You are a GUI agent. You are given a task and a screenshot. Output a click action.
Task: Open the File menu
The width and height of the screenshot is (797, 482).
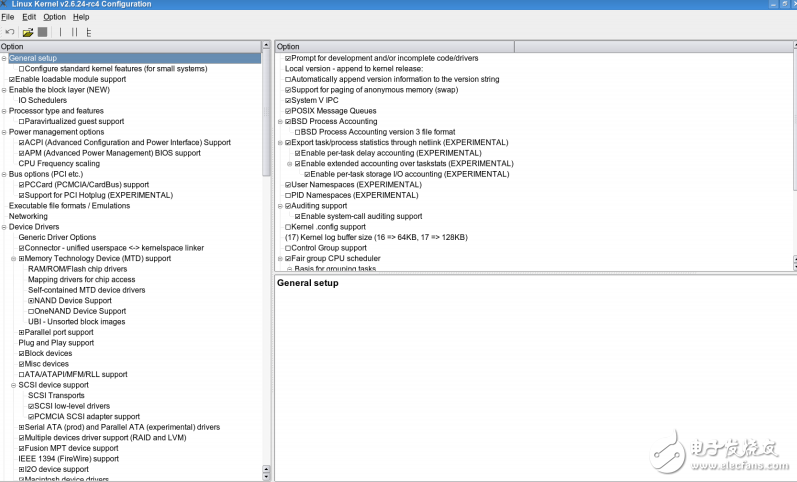[8, 17]
